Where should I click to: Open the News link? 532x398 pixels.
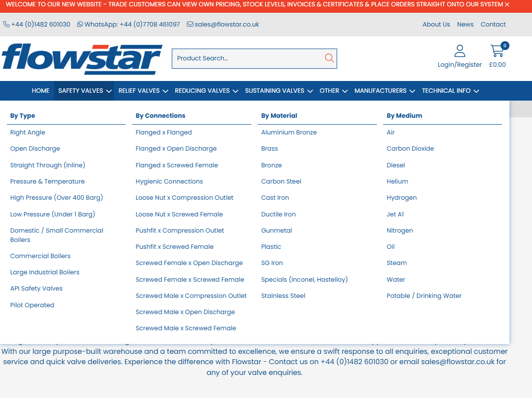tap(465, 25)
